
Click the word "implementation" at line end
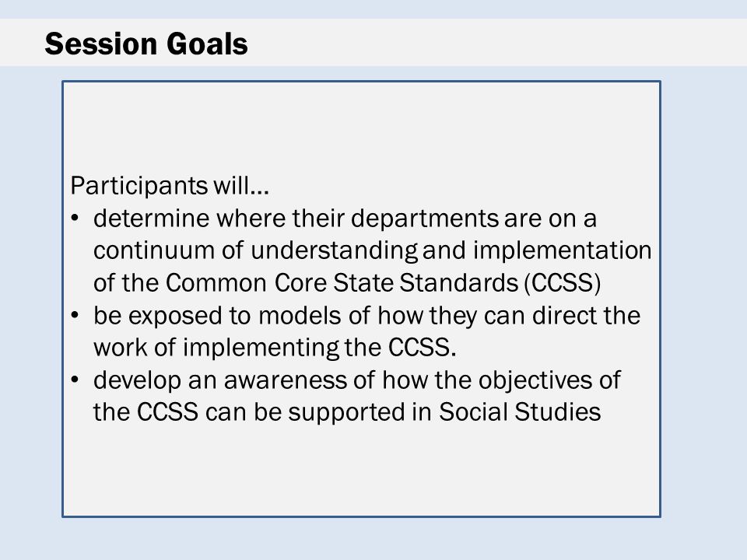[562, 251]
